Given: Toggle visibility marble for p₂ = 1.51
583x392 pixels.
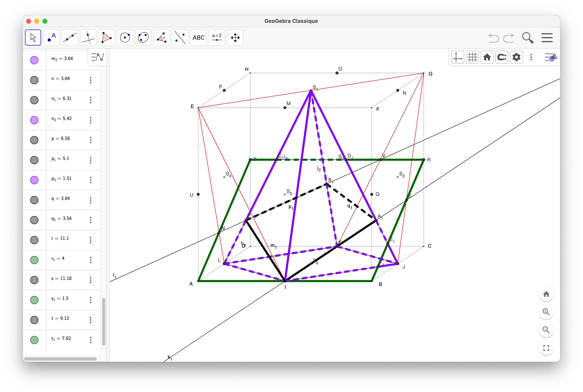Looking at the screenshot, I should click(34, 180).
